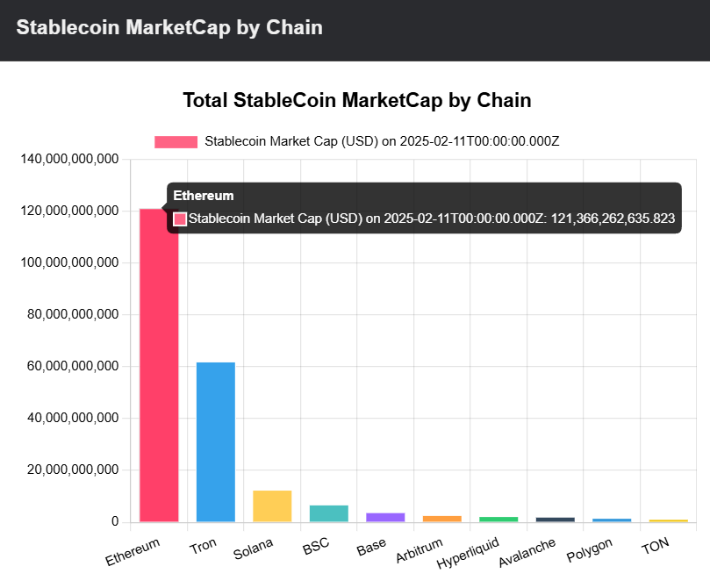Viewport: 710px width, 588px height.
Task: Click the Ethereum x-axis label
Action: [133, 551]
